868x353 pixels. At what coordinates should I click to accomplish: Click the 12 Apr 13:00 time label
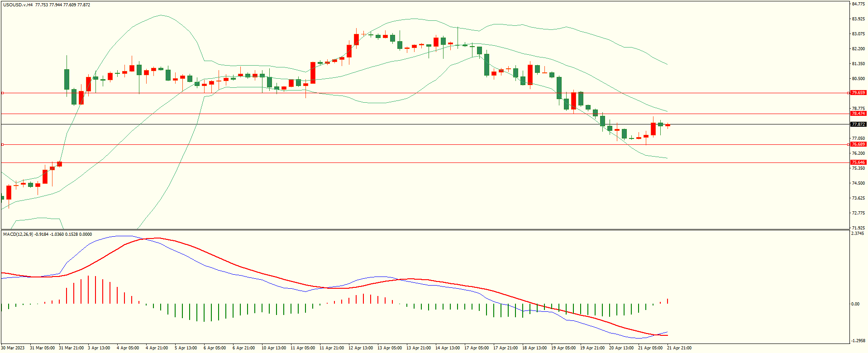pyautogui.click(x=361, y=348)
